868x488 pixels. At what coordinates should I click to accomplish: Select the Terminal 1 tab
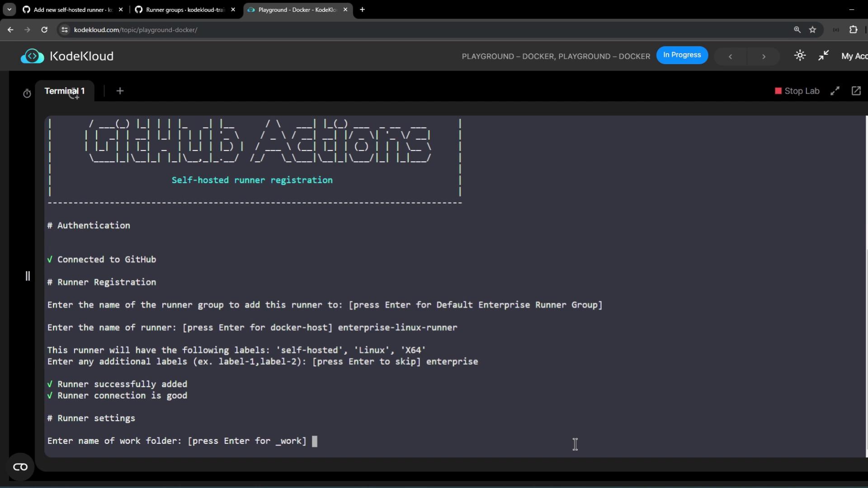click(x=64, y=91)
